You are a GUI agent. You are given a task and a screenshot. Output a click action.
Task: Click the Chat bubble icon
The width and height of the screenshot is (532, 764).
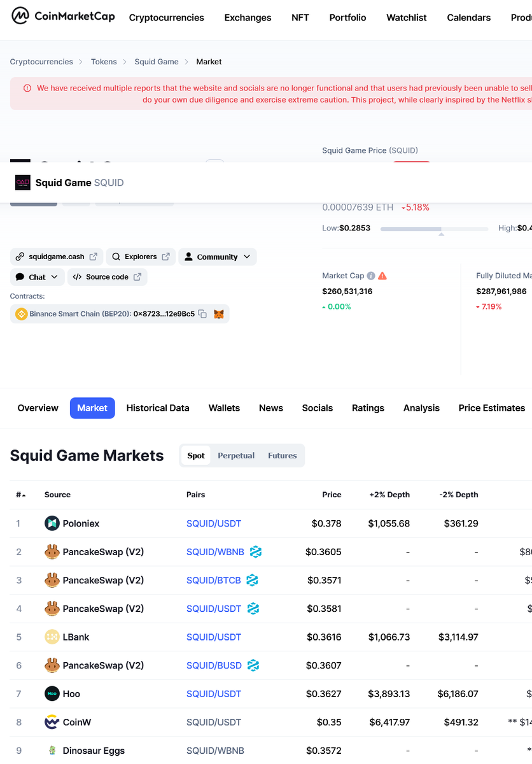coord(20,277)
